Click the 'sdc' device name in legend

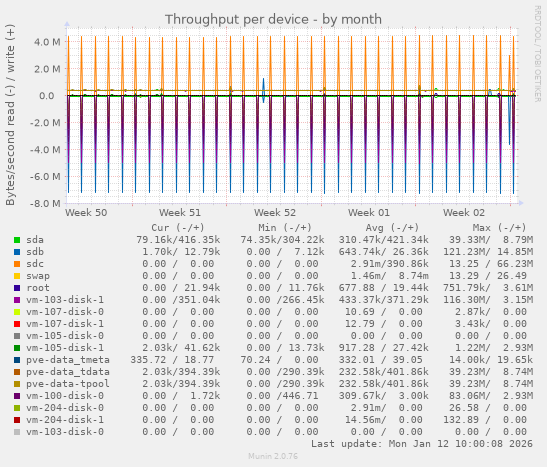[35, 264]
